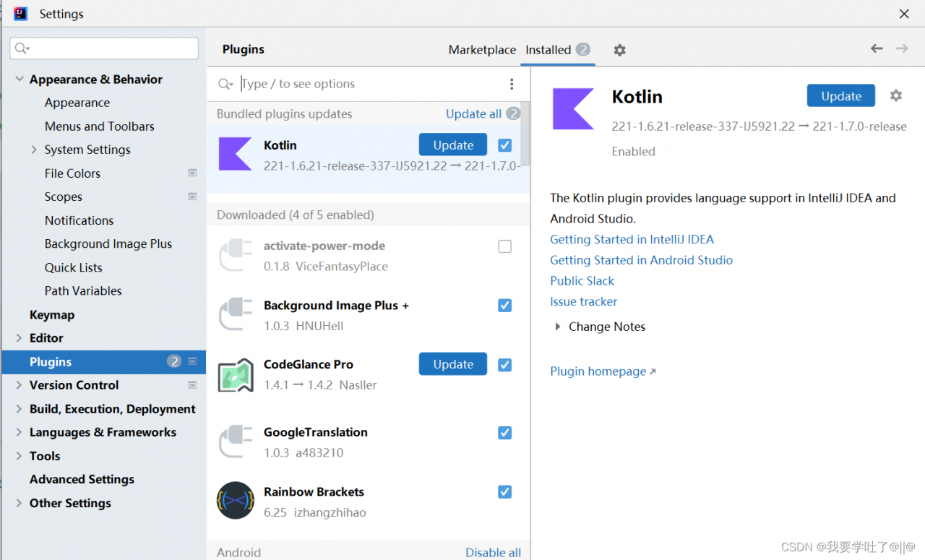Screen dimensions: 925x560
Task: Enable the activate-power-mode plugin checkbox
Action: click(505, 246)
